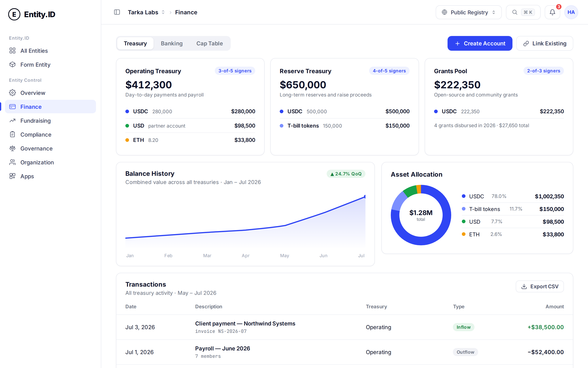The image size is (588, 368).
Task: Click the $222,350 Grants Pool headline balance
Action: pos(457,85)
